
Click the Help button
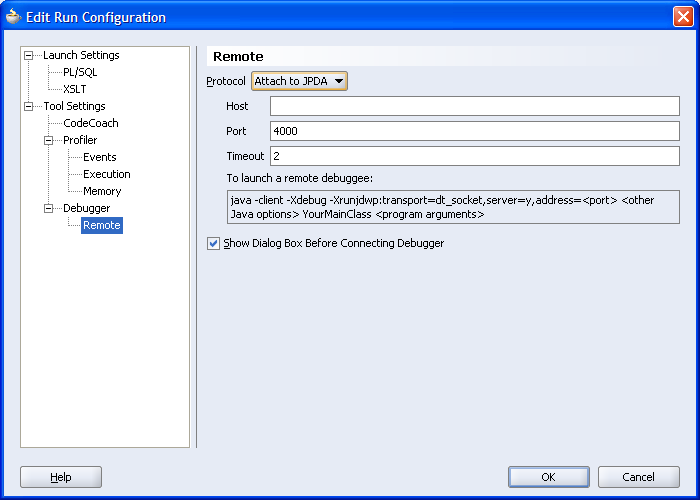click(61, 477)
